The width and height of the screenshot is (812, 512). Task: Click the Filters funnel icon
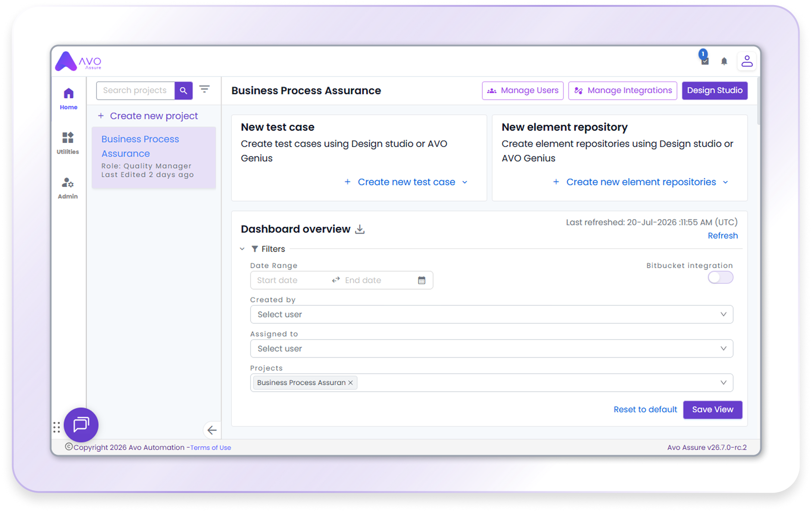point(255,249)
